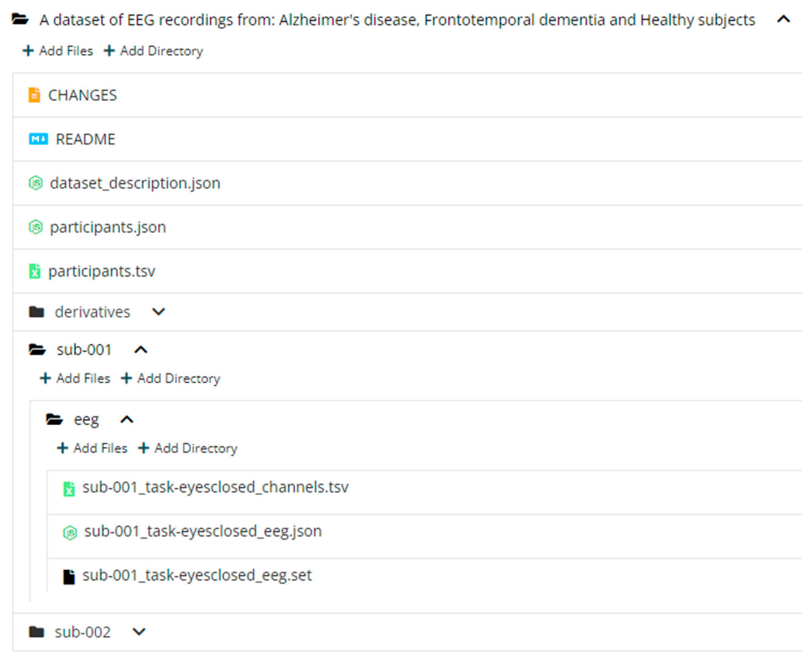Viewport: 812px width, 662px height.
Task: Click the dataset_description.json file icon
Action: (35, 183)
